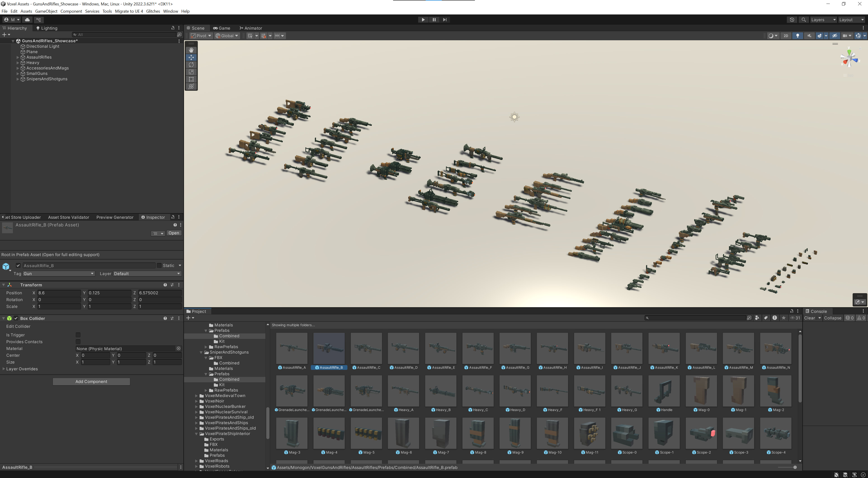Image resolution: width=868 pixels, height=478 pixels.
Task: Click the Open prefab button
Action: pos(174,233)
